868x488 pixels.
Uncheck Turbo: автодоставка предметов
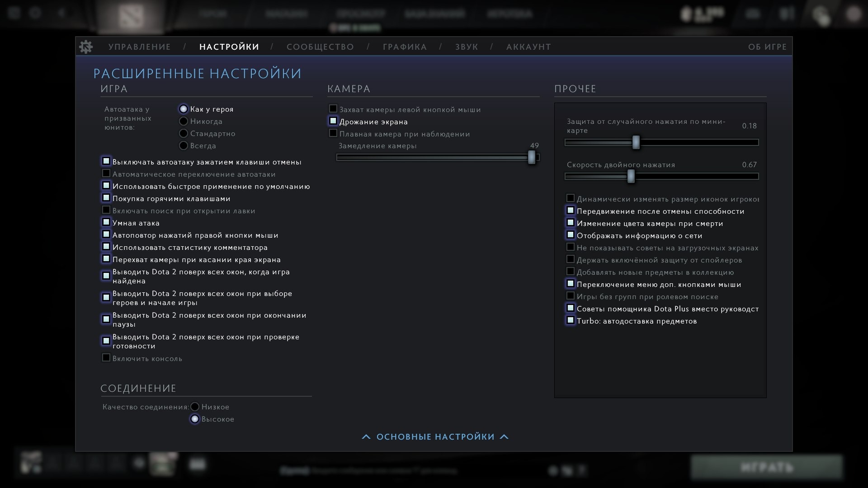click(x=571, y=320)
